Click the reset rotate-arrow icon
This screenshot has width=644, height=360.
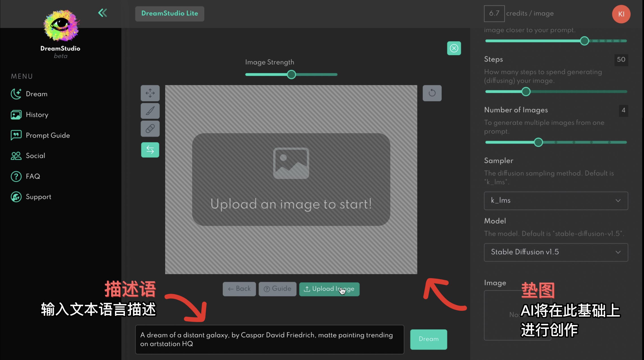pos(432,93)
